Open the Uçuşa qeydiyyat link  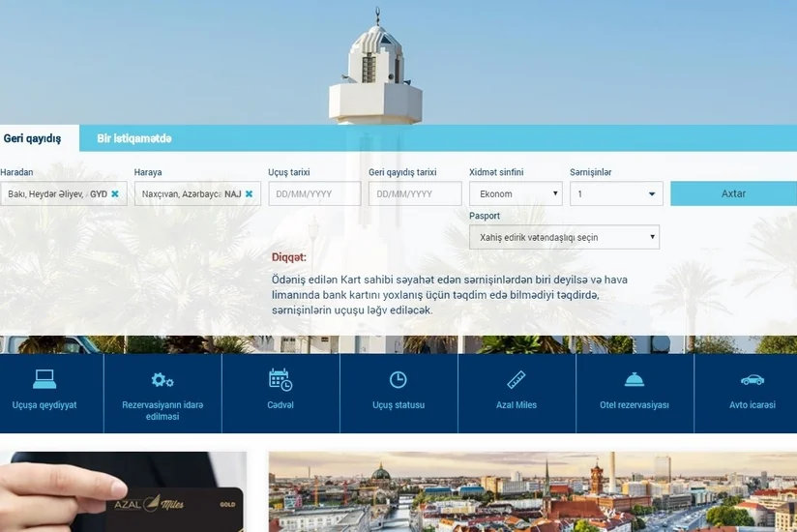coord(44,405)
